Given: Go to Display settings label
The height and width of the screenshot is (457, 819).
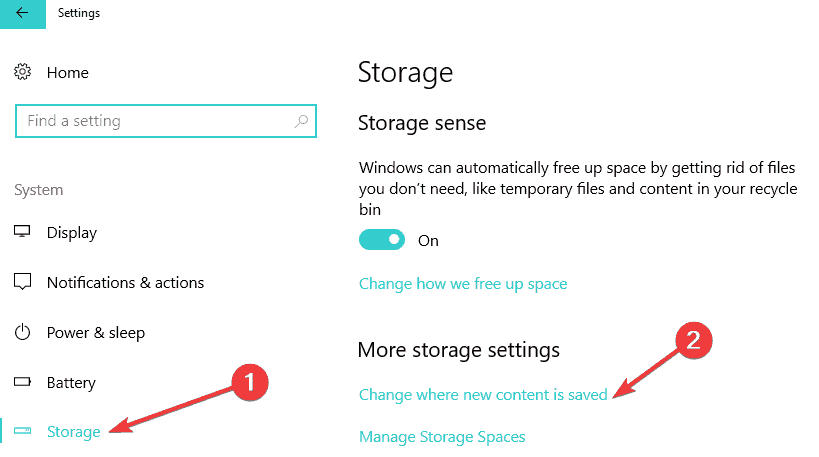Looking at the screenshot, I should pos(72,233).
